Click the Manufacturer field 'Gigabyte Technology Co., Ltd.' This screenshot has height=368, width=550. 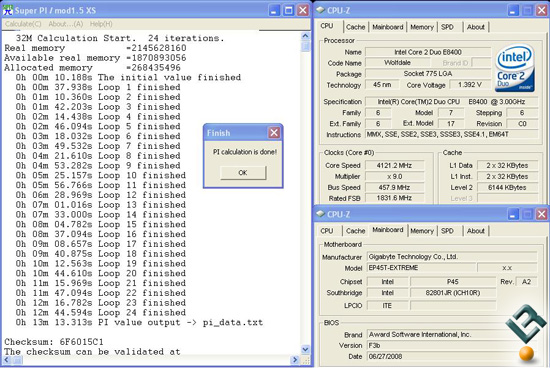[x=452, y=257]
